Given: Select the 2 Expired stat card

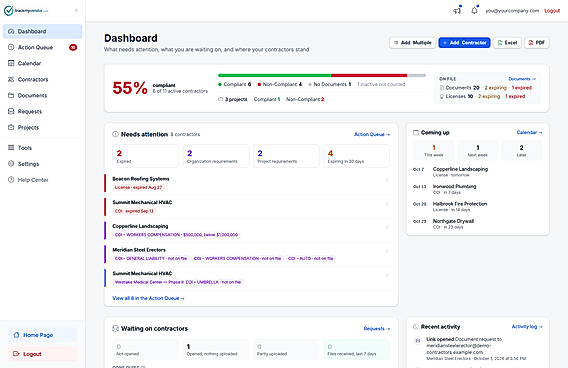Looking at the screenshot, I should [x=145, y=156].
